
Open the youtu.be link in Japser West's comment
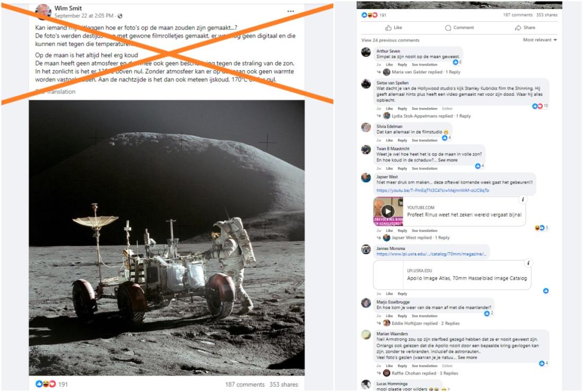(433, 190)
